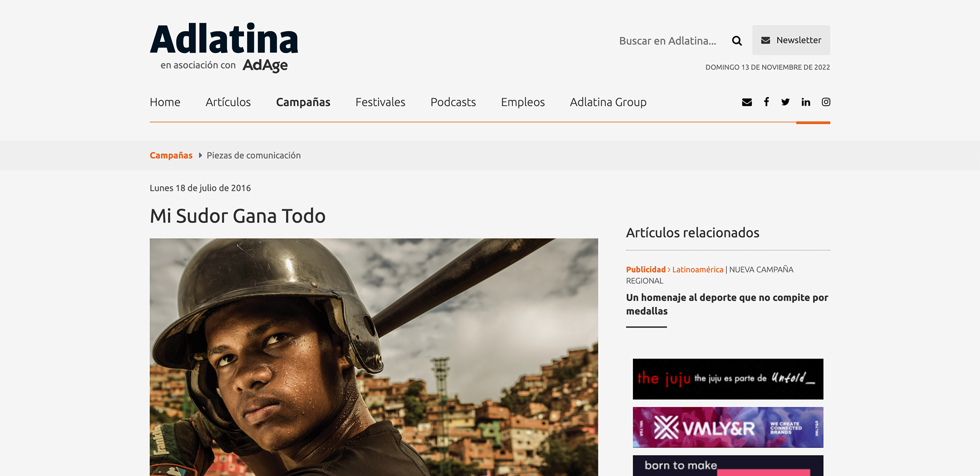Open the email envelope icon in navigation
Image resolution: width=980 pixels, height=476 pixels.
tap(747, 102)
